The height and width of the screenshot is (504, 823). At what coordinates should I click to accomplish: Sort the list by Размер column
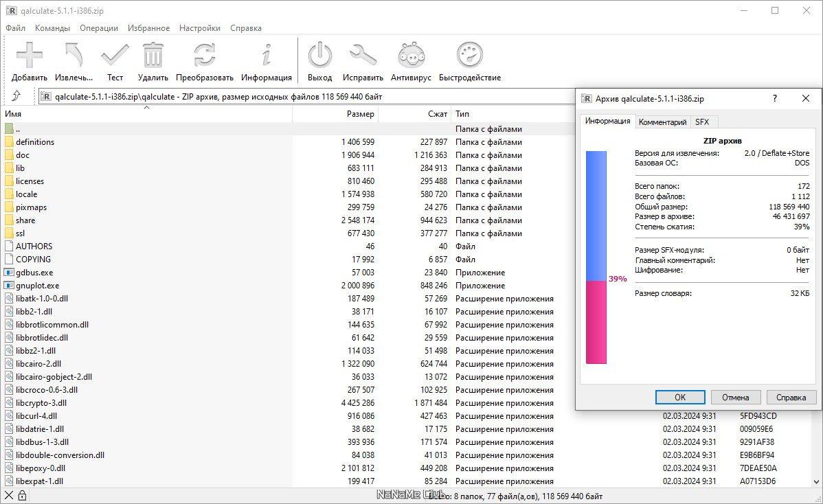[336, 114]
